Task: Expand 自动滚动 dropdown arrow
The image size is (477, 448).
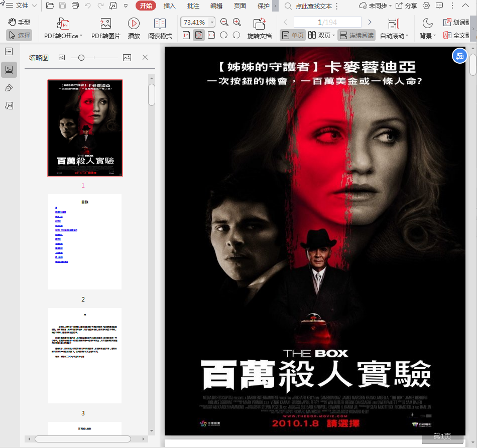Action: (x=407, y=36)
